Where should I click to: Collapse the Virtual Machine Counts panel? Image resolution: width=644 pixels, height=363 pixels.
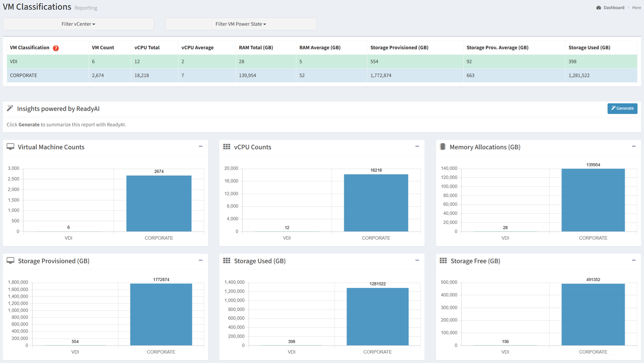tap(201, 147)
